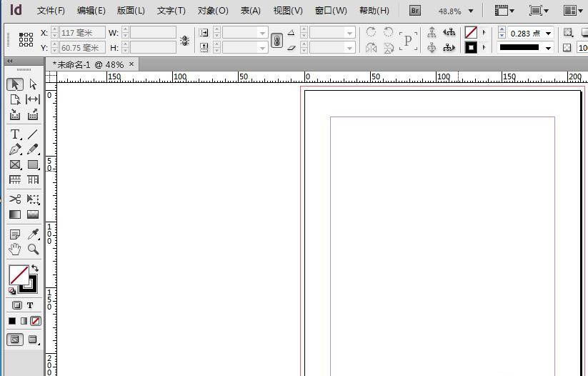This screenshot has width=588, height=376.
Task: Open Arrange Documents dropdown
Action: tap(572, 11)
